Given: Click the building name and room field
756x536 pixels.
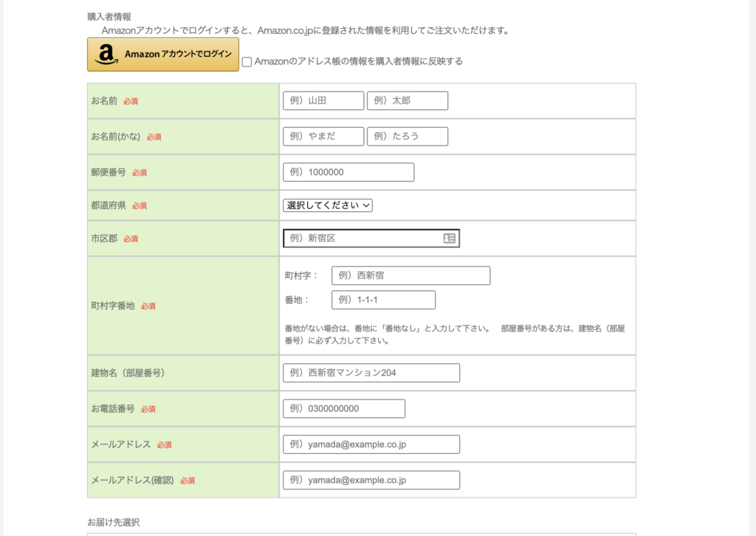Looking at the screenshot, I should coord(371,373).
